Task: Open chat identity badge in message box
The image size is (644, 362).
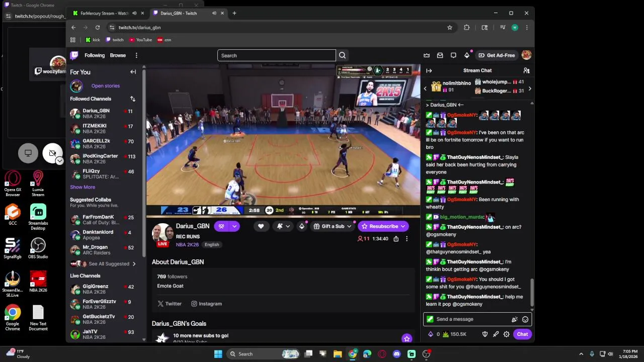Action: point(430,319)
